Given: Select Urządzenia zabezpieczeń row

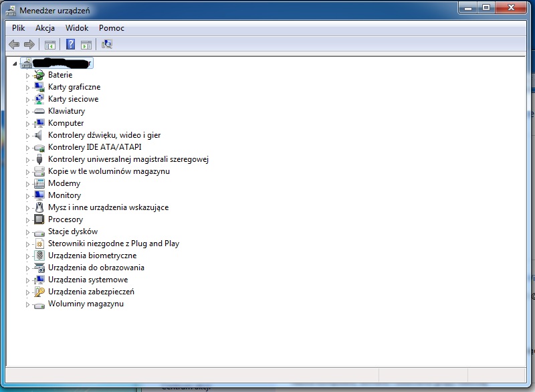Looking at the screenshot, I should pos(91,292).
